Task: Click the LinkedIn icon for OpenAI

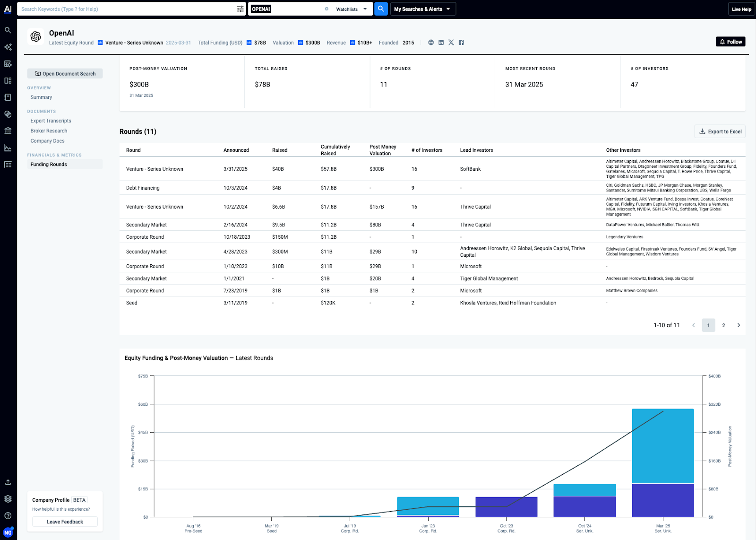Action: [x=441, y=43]
